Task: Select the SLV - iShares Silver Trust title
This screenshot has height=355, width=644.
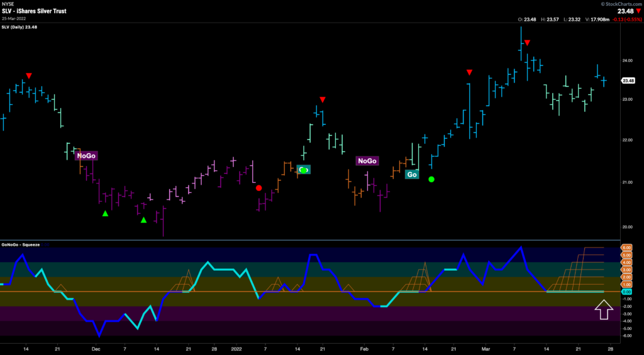Action: tap(34, 11)
